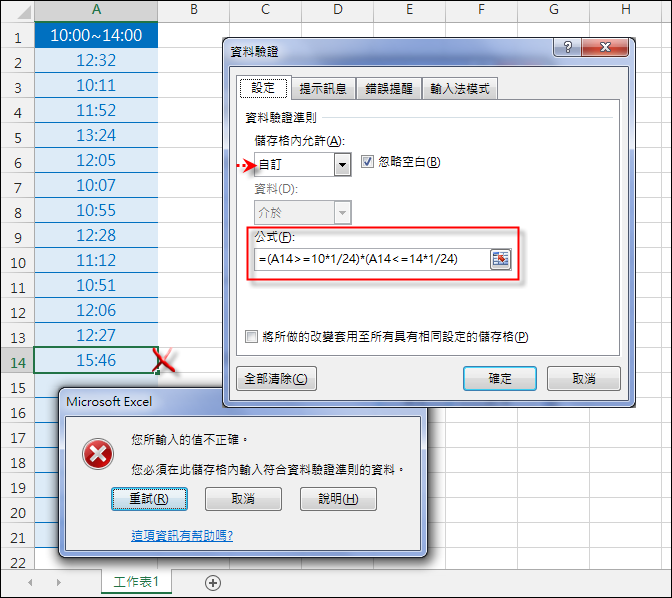Click cell containing 10:55
Screen dimensions: 672x598
96,210
